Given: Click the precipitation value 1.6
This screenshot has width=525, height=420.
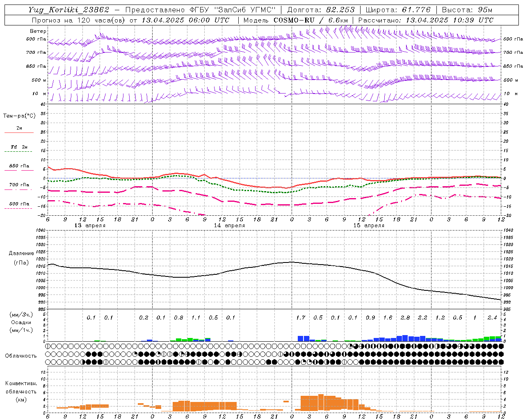Looking at the screenshot, I should pyautogui.click(x=388, y=318).
